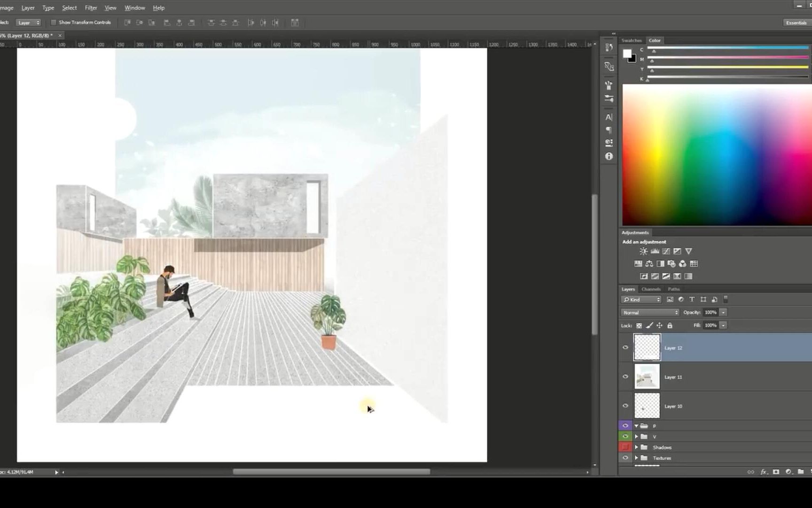Enable Show Transform Controls checkbox
The width and height of the screenshot is (812, 508).
(53, 23)
